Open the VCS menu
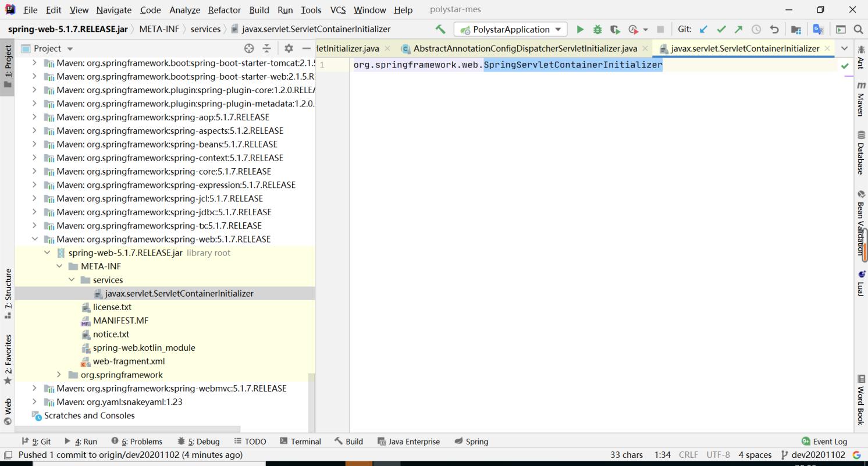Viewport: 868px width, 466px height. (x=338, y=10)
